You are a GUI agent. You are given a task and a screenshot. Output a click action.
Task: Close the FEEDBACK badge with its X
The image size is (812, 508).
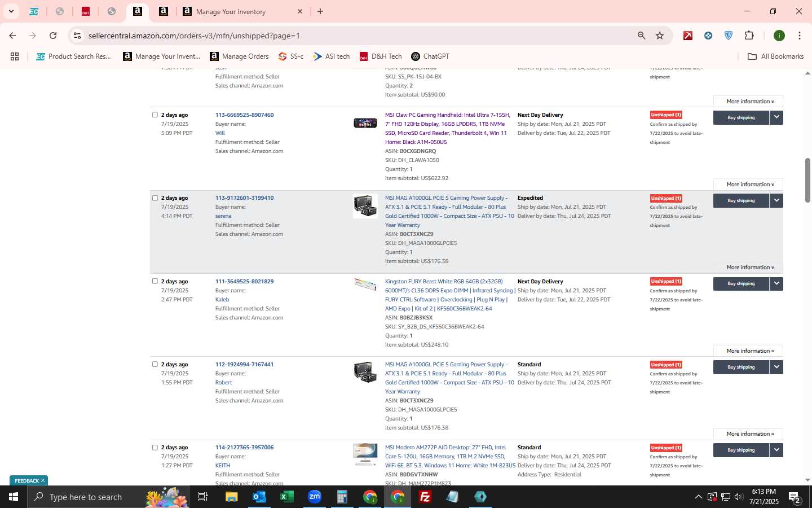tap(43, 480)
